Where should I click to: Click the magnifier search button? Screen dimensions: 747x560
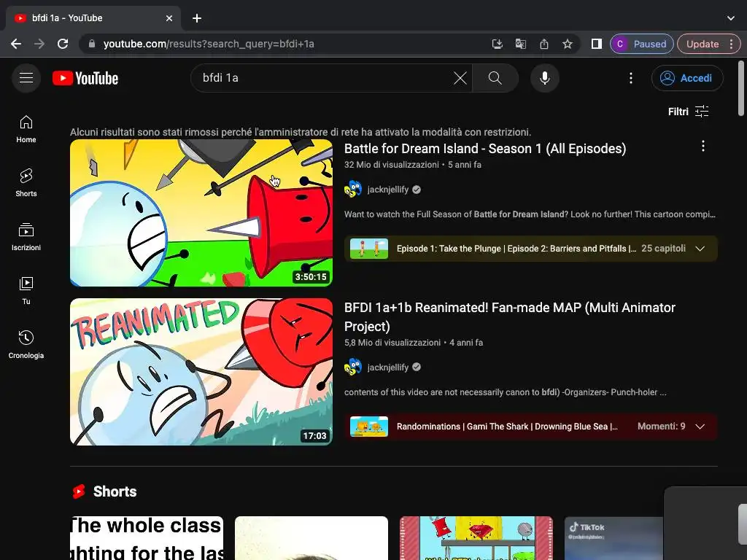[495, 78]
